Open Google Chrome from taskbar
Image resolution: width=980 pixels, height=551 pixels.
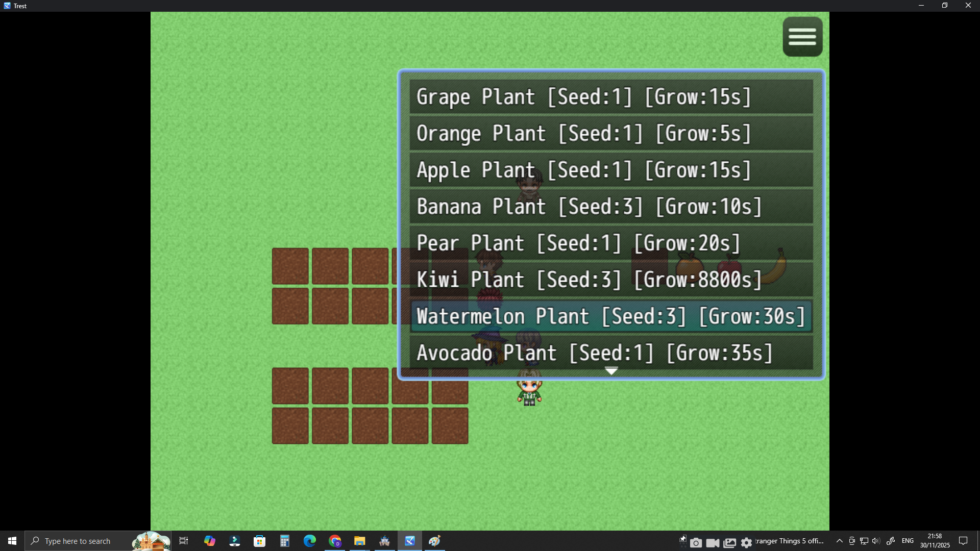[335, 541]
